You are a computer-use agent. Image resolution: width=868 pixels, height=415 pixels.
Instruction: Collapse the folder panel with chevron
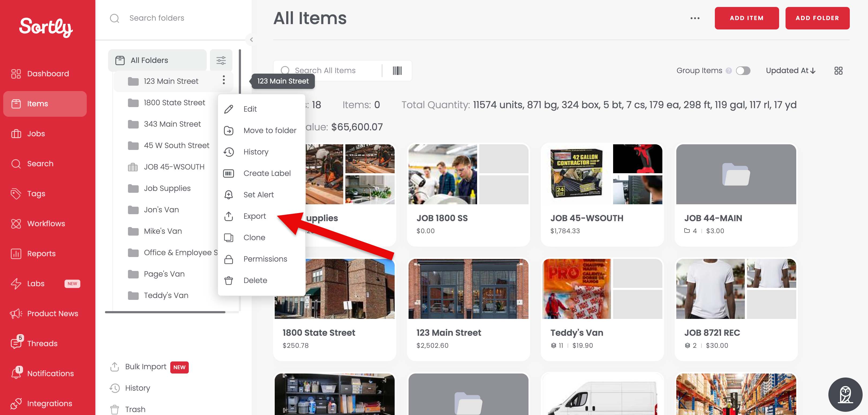pos(251,39)
